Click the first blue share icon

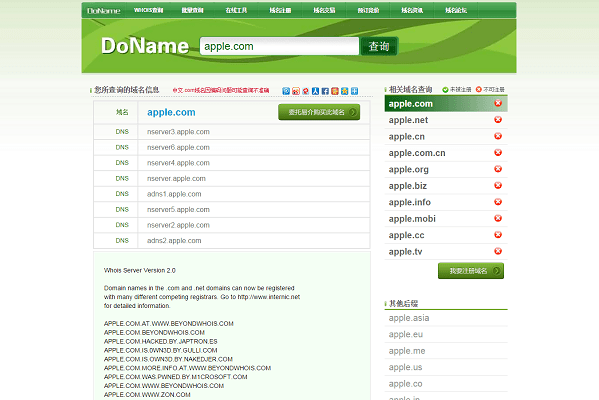click(286, 91)
